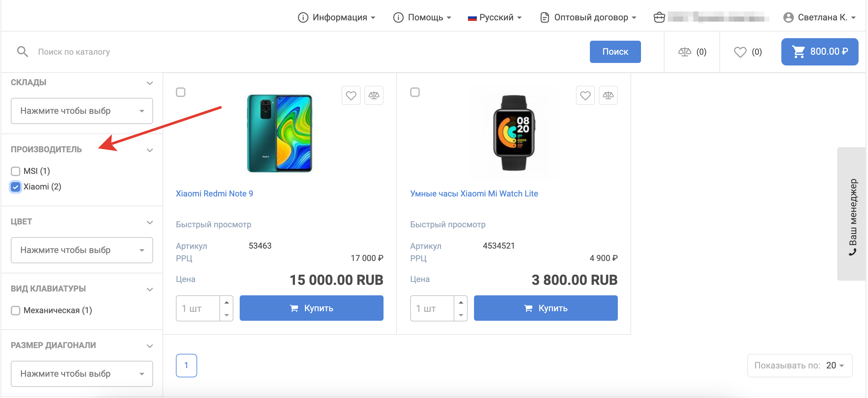
Task: Enable the Механическая keyboard type filter
Action: coord(16,310)
